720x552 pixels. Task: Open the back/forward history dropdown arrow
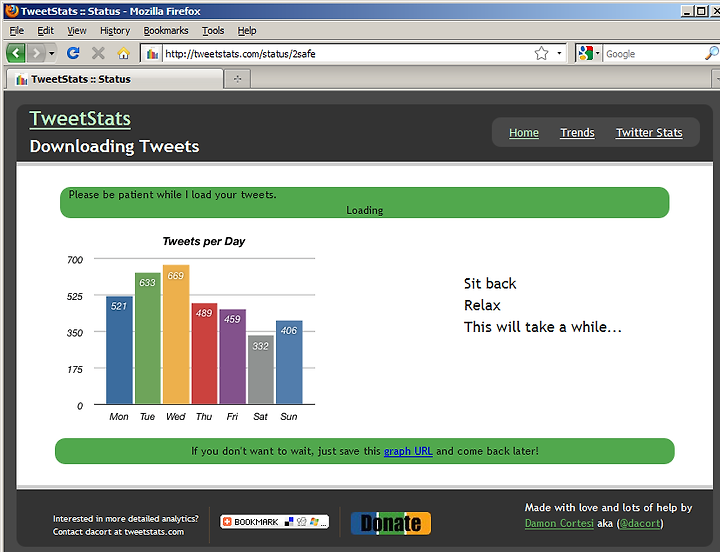coord(51,53)
